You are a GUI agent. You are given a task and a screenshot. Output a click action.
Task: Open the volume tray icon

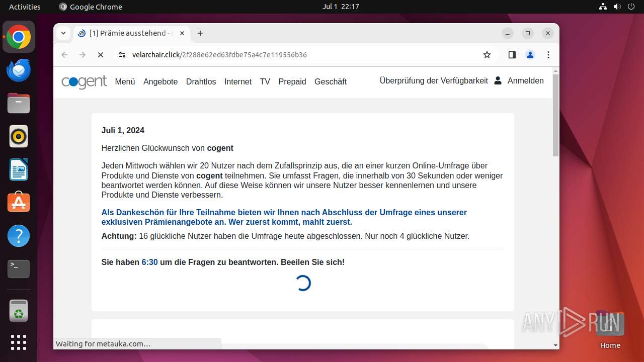pyautogui.click(x=617, y=7)
